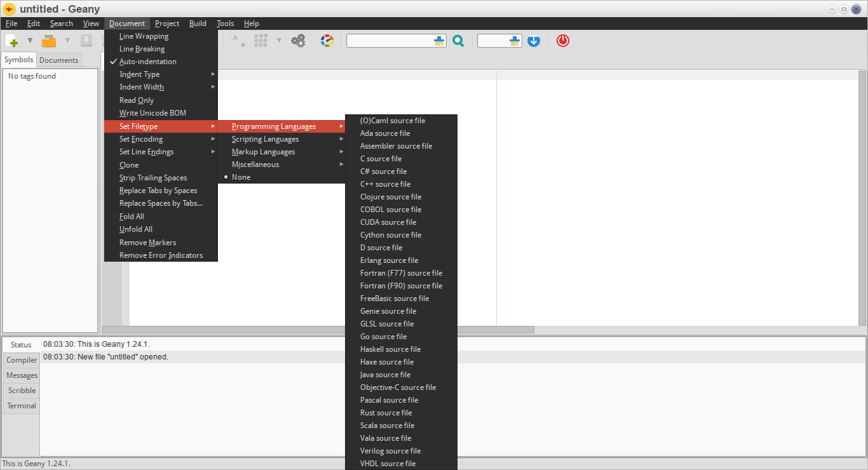This screenshot has height=470, width=868.
Task: Select Rust source file filetype
Action: tap(401, 413)
